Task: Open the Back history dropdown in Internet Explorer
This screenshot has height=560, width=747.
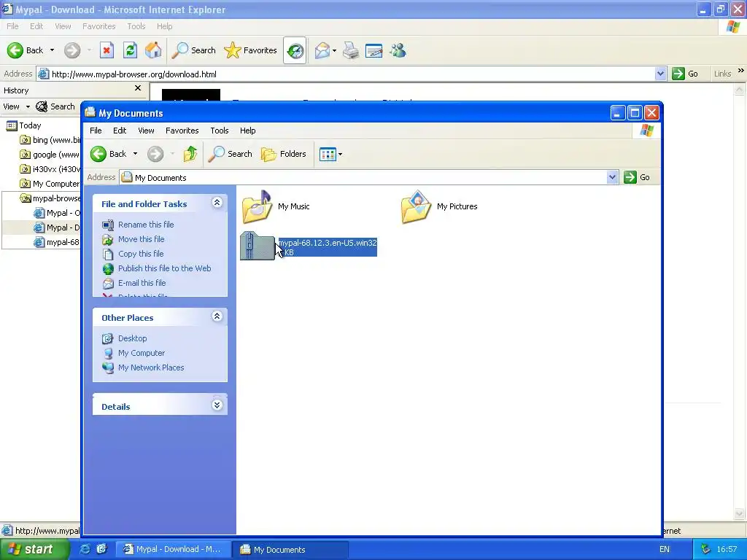Action: point(52,50)
